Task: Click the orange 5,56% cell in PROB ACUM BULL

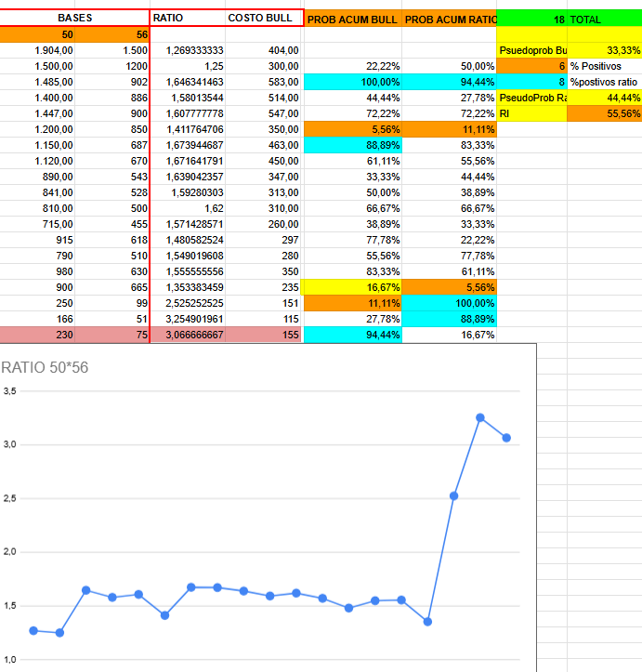Action: click(x=353, y=129)
